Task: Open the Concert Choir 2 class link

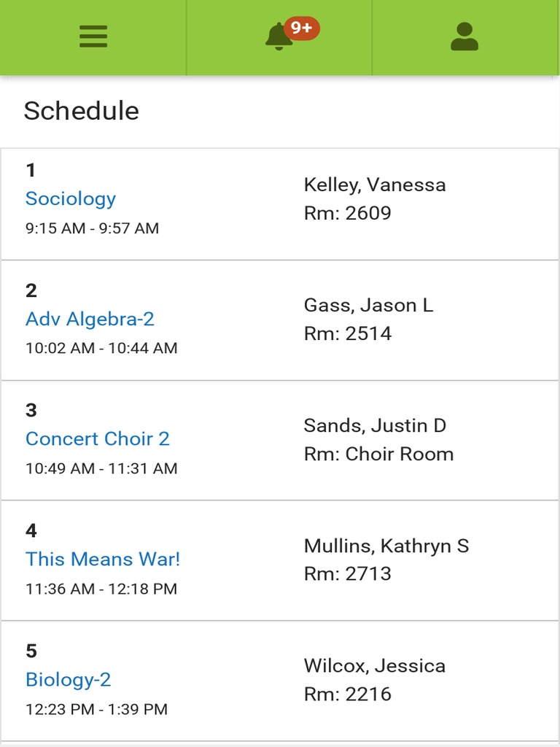Action: [98, 438]
